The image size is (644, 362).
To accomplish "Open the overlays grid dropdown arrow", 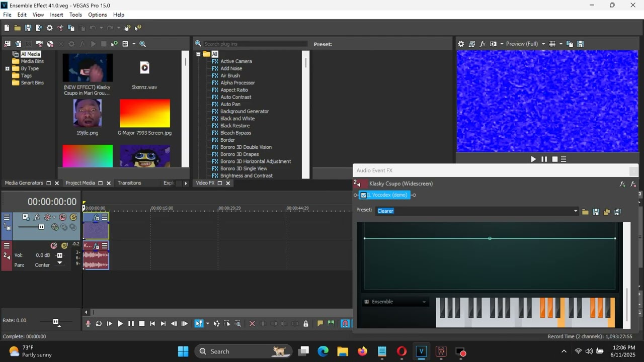I will tap(561, 44).
